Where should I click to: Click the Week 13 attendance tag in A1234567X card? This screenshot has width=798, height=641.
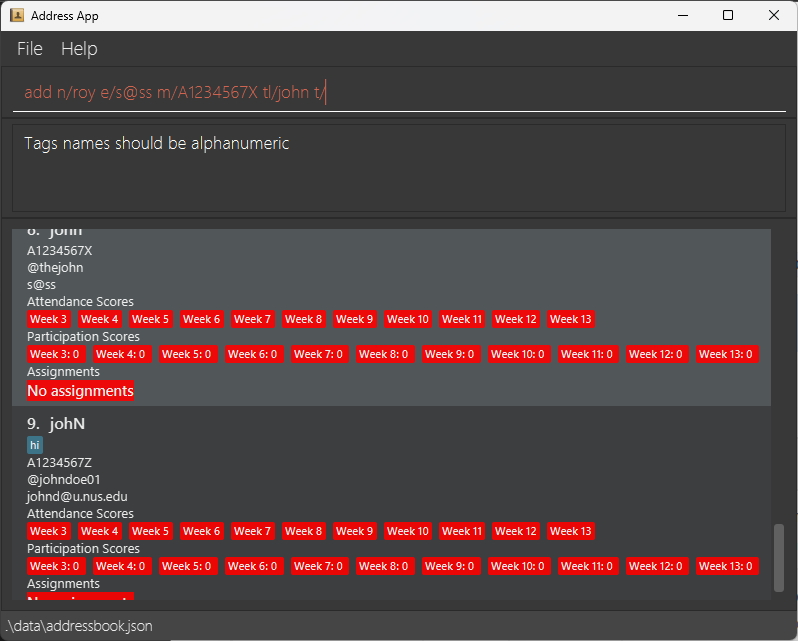tap(571, 319)
